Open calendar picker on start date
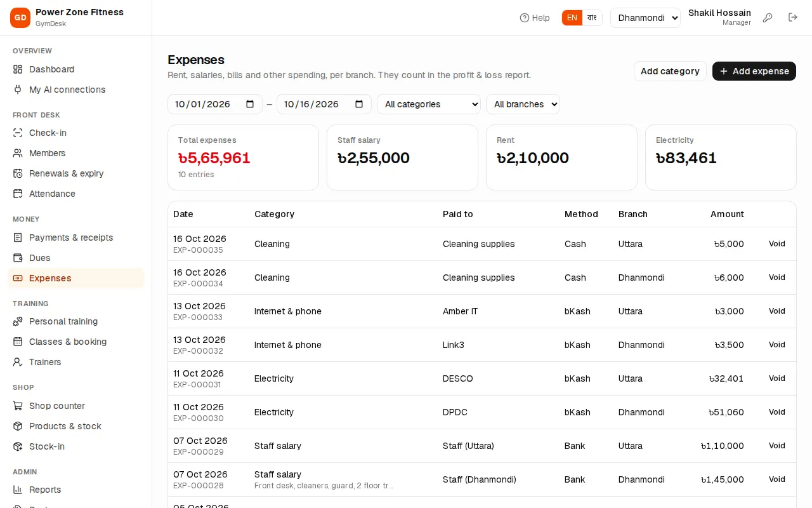This screenshot has height=508, width=812. click(250, 104)
